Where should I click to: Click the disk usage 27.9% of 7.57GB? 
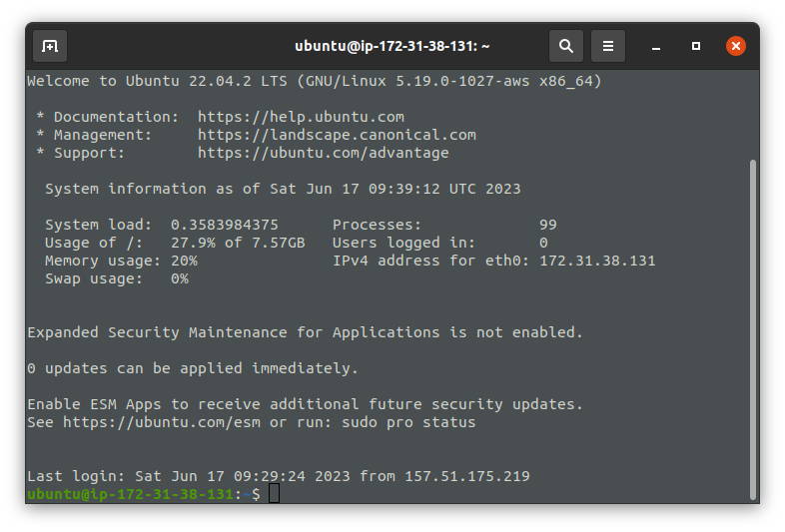tap(238, 244)
